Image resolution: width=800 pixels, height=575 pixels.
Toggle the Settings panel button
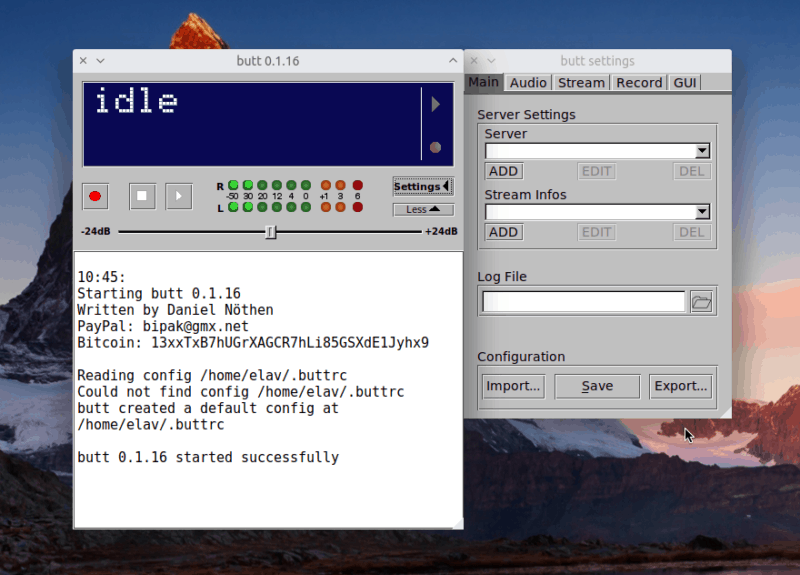pyautogui.click(x=422, y=186)
